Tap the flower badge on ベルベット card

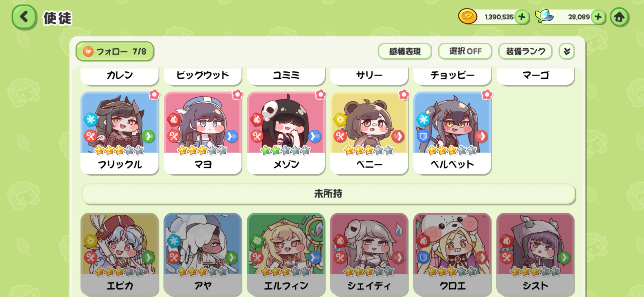click(x=487, y=95)
